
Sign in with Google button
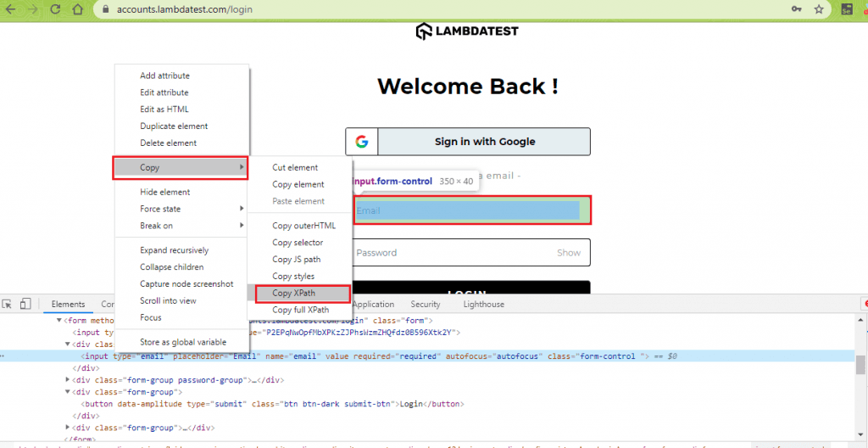point(468,142)
